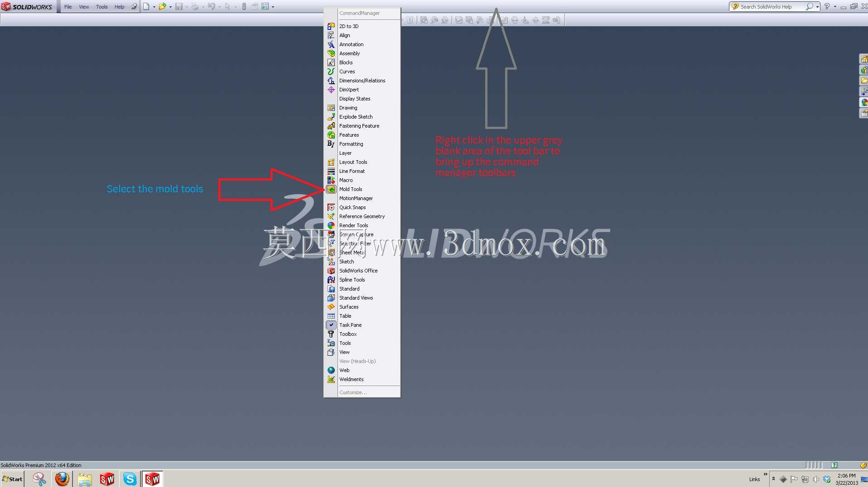Image resolution: width=868 pixels, height=487 pixels.
Task: Click the Fastening Feature icon
Action: pyautogui.click(x=331, y=126)
